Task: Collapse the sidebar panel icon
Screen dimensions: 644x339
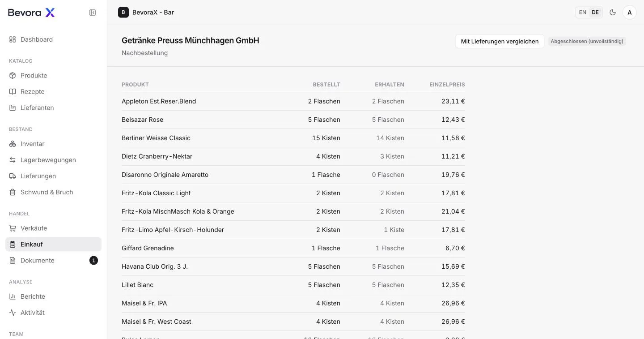Action: (93, 13)
